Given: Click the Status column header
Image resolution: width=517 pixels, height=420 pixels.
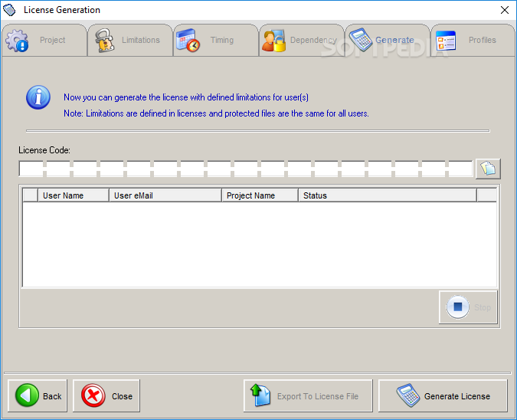Looking at the screenshot, I should [x=388, y=195].
